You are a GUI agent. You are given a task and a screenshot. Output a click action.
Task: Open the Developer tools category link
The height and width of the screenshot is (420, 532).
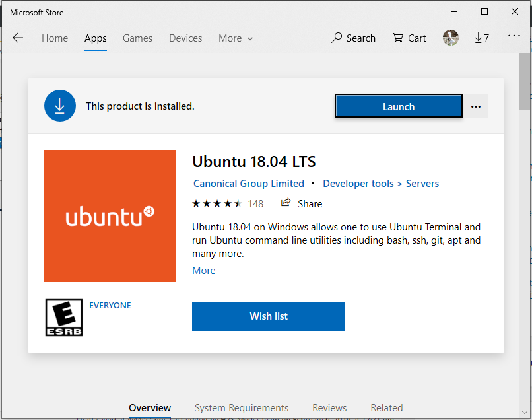point(358,184)
